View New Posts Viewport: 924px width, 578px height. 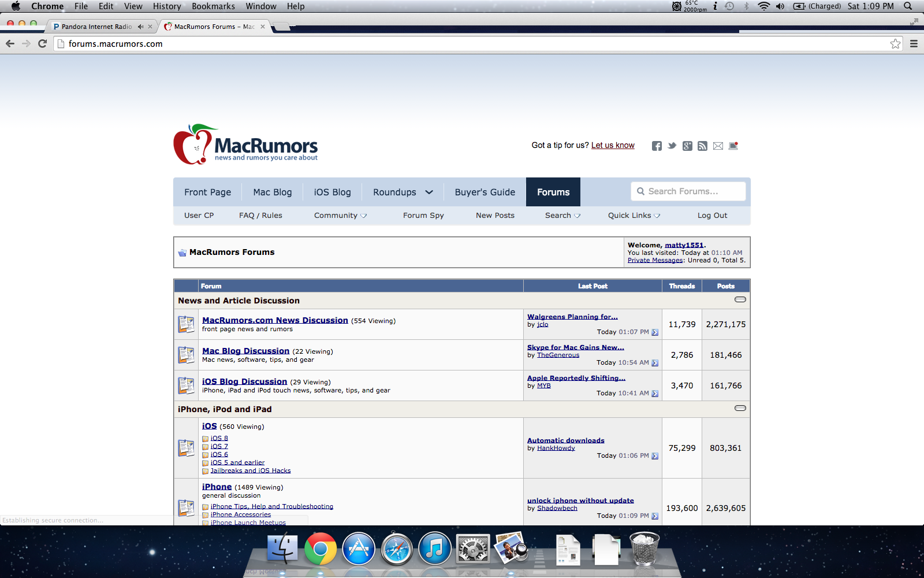[x=495, y=216]
